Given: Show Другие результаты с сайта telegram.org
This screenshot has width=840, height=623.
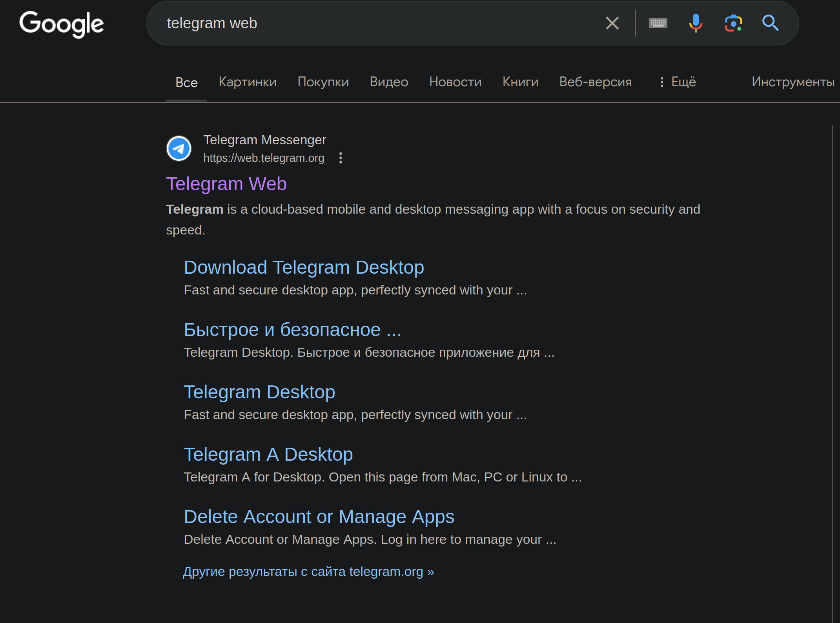Looking at the screenshot, I should (x=309, y=572).
